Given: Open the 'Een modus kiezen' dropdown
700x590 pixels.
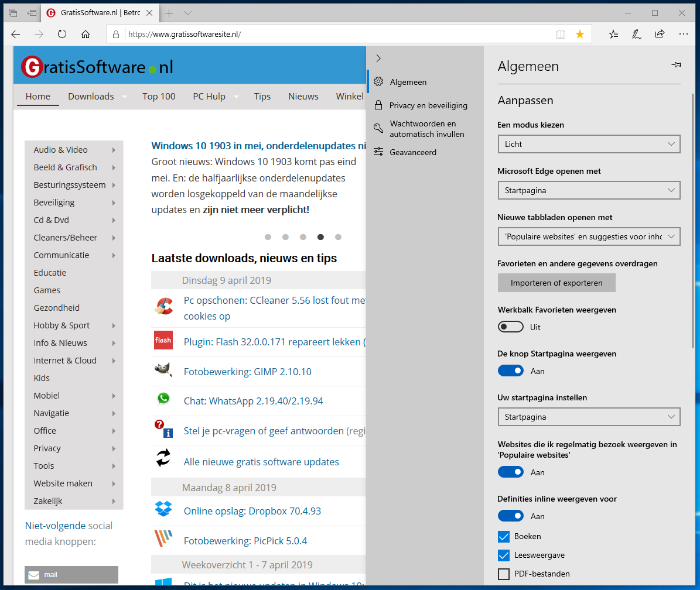Looking at the screenshot, I should [x=589, y=144].
